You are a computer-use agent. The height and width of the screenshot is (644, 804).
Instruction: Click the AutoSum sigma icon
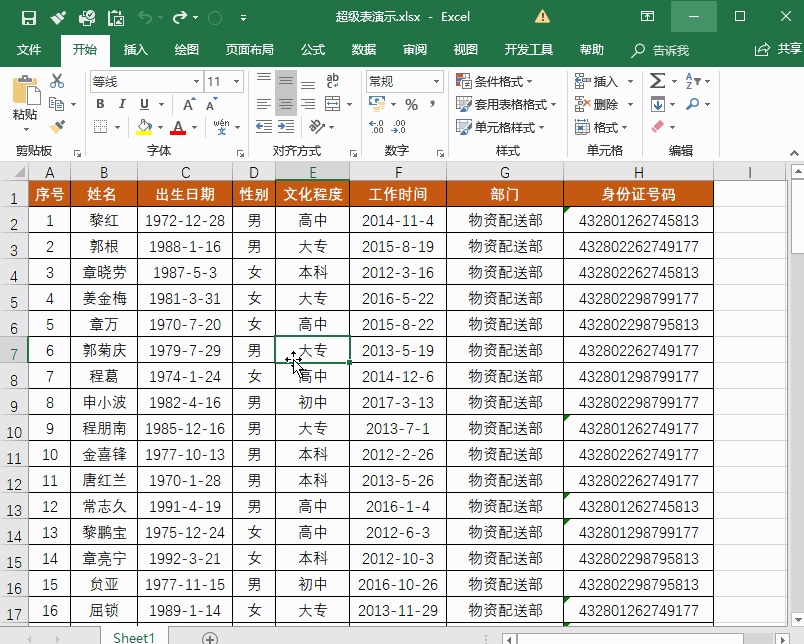657,81
